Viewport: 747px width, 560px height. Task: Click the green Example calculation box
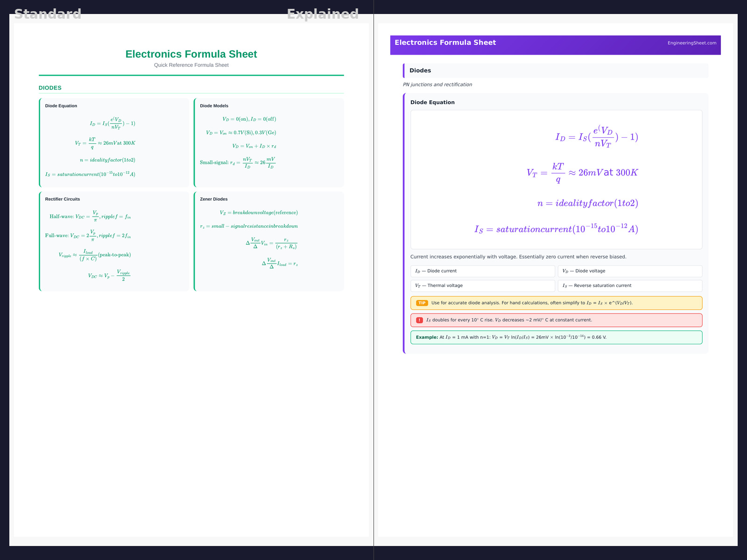click(556, 337)
